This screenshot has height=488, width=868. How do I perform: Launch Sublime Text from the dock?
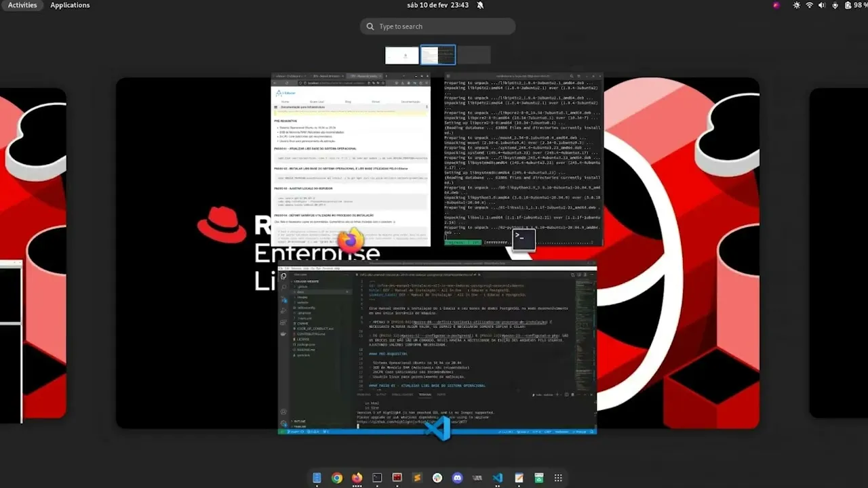[x=417, y=478]
